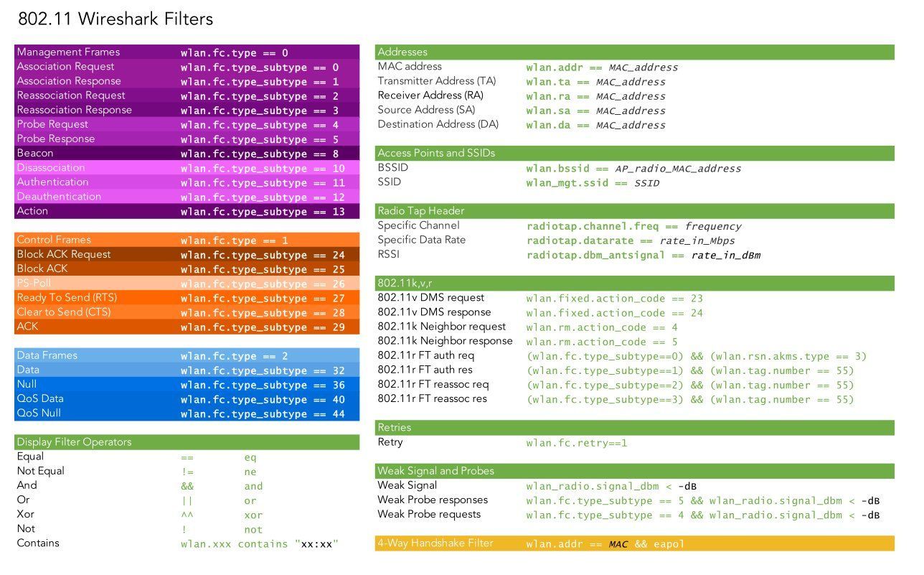Click the Display Filter Operators header
The width and height of the screenshot is (924, 575).
[x=187, y=442]
